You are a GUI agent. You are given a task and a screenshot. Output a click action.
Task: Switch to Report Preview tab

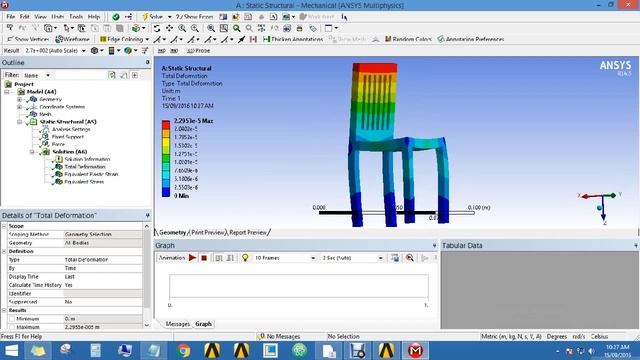[x=248, y=232]
